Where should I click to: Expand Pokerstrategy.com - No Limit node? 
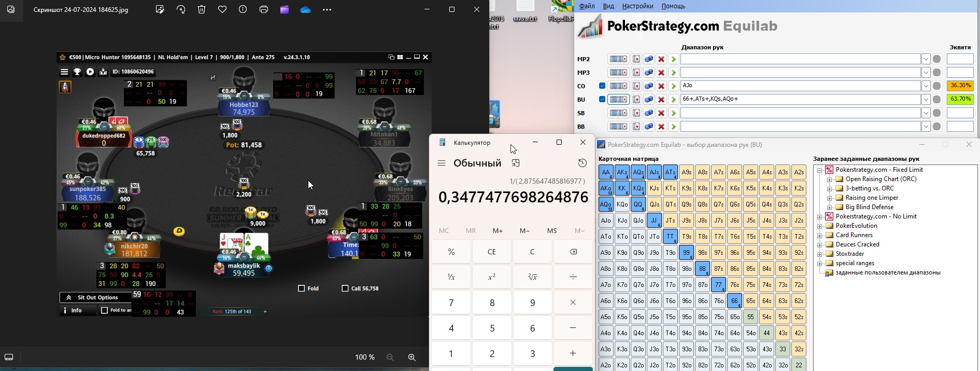pyautogui.click(x=820, y=217)
